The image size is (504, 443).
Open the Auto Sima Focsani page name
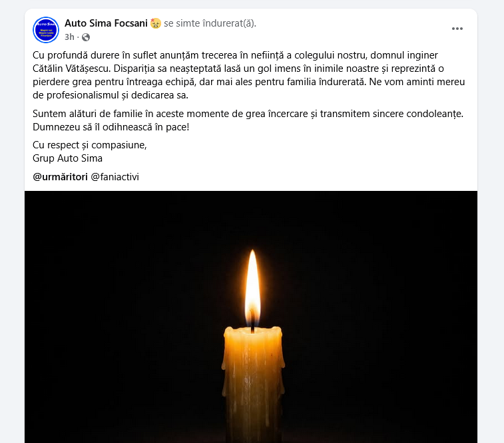tap(106, 23)
